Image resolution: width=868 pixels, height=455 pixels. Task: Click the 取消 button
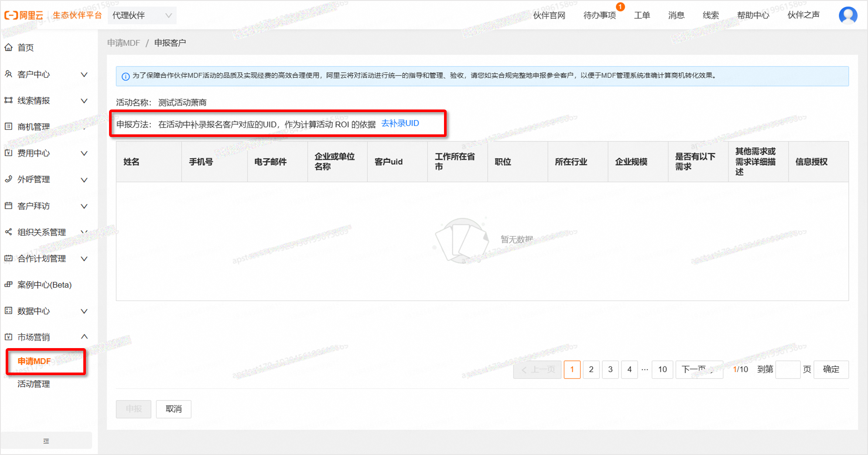tap(174, 409)
